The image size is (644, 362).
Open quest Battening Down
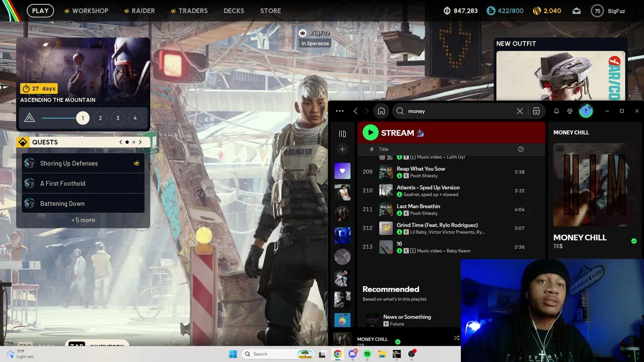click(x=83, y=204)
